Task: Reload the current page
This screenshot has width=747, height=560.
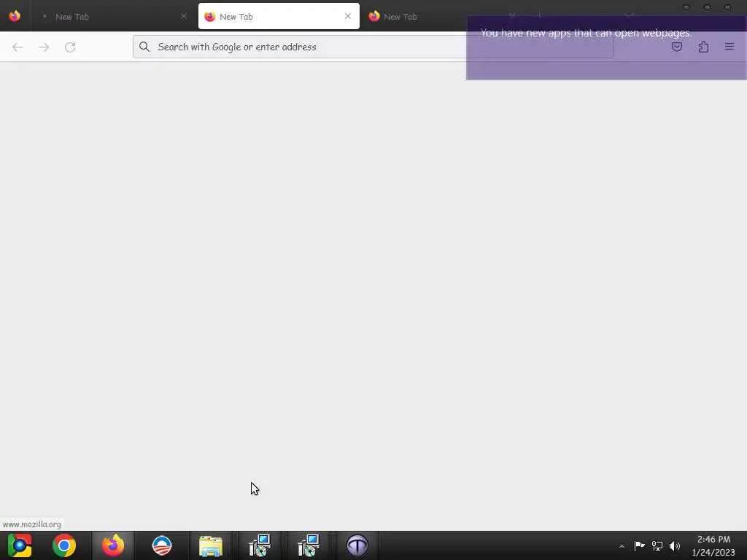Action: coord(70,47)
